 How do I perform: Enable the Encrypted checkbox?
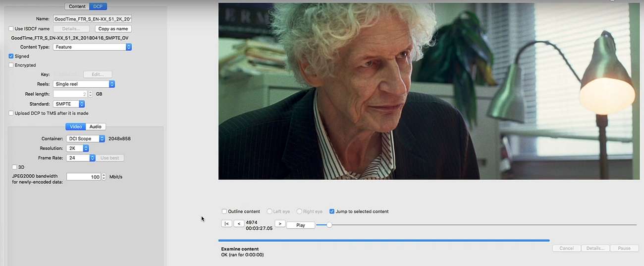[11, 65]
